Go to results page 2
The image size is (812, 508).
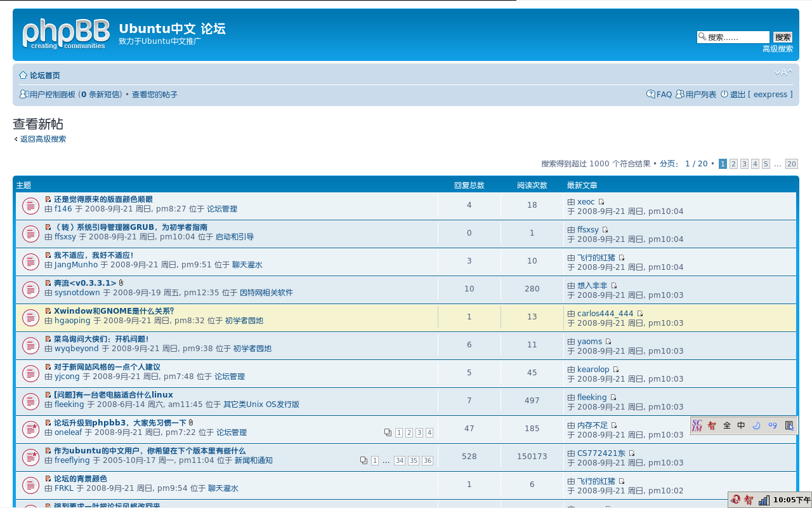point(733,164)
